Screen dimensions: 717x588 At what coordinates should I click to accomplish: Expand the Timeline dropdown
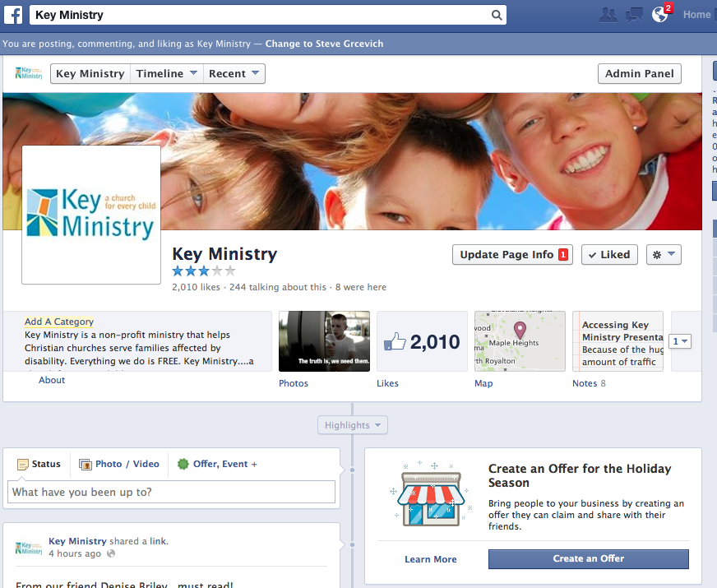pyautogui.click(x=168, y=74)
